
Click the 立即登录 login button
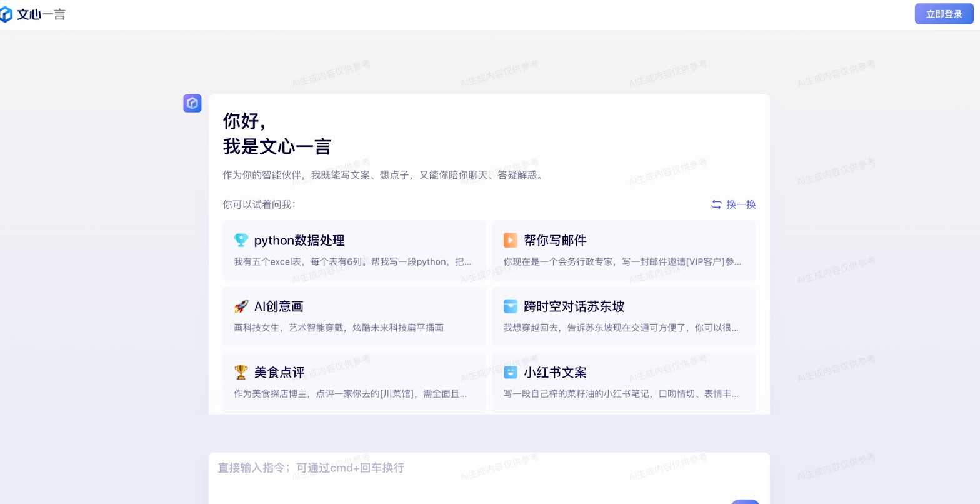(x=944, y=14)
